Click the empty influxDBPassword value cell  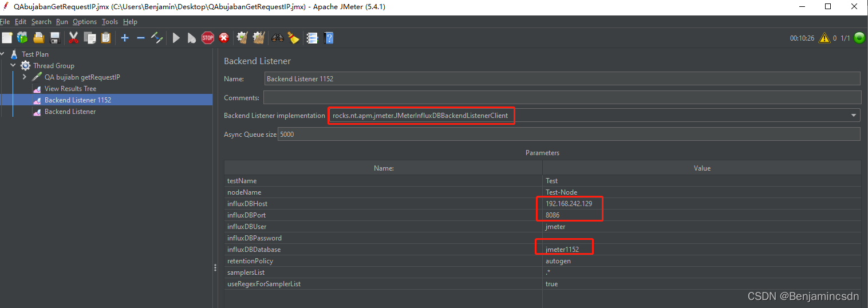702,238
